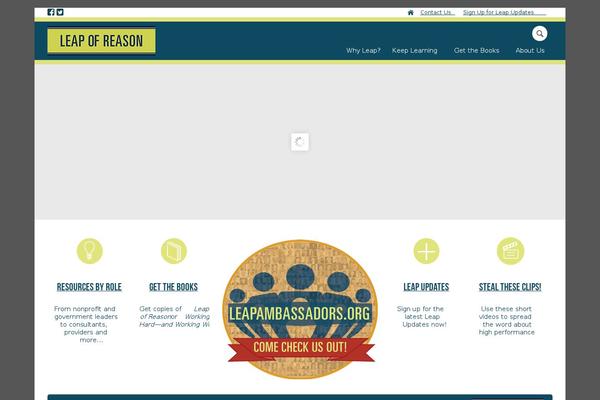600x400 pixels.
Task: Open the Steal These Clips! heading link
Action: (x=510, y=287)
